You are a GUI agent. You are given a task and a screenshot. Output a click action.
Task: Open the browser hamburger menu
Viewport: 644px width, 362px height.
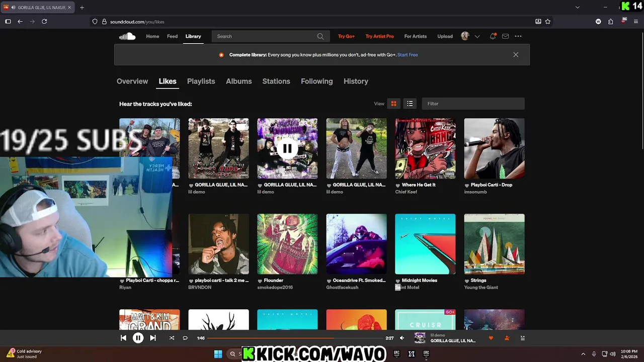click(636, 22)
